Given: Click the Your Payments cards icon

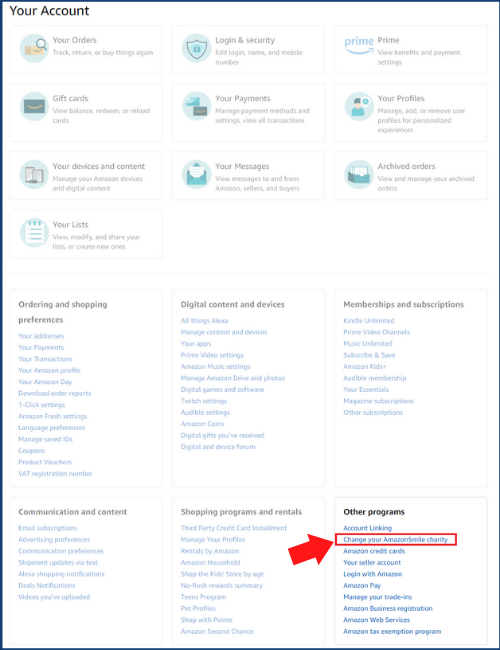Looking at the screenshot, I should (x=197, y=106).
